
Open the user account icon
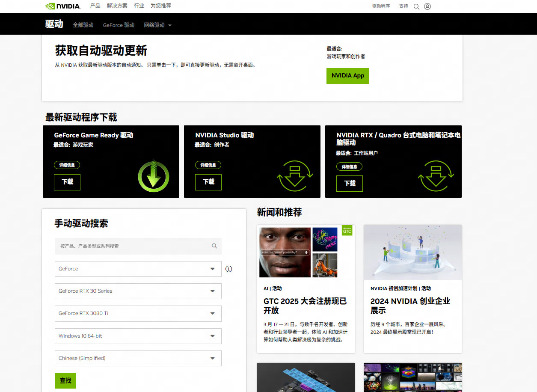[427, 6]
